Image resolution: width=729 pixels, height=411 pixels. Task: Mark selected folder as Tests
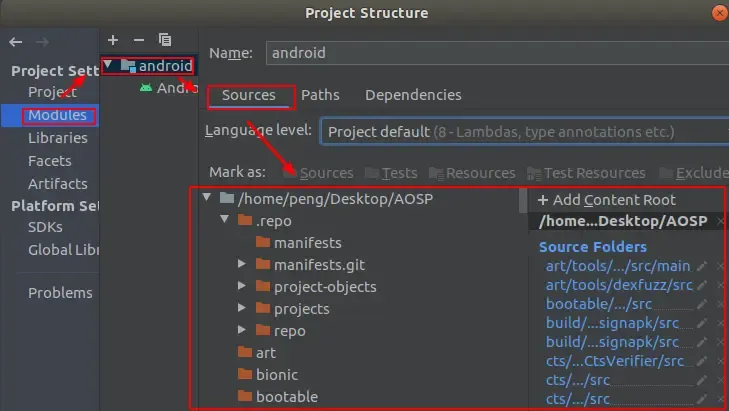click(391, 173)
